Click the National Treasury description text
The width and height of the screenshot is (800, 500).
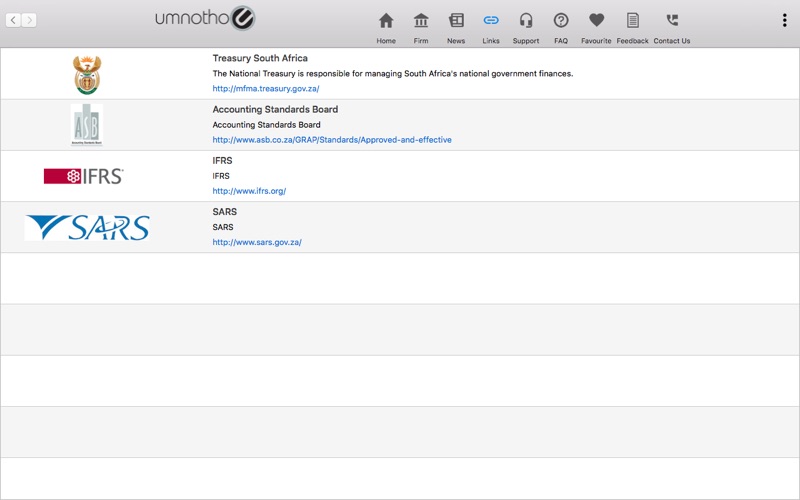coord(392,73)
